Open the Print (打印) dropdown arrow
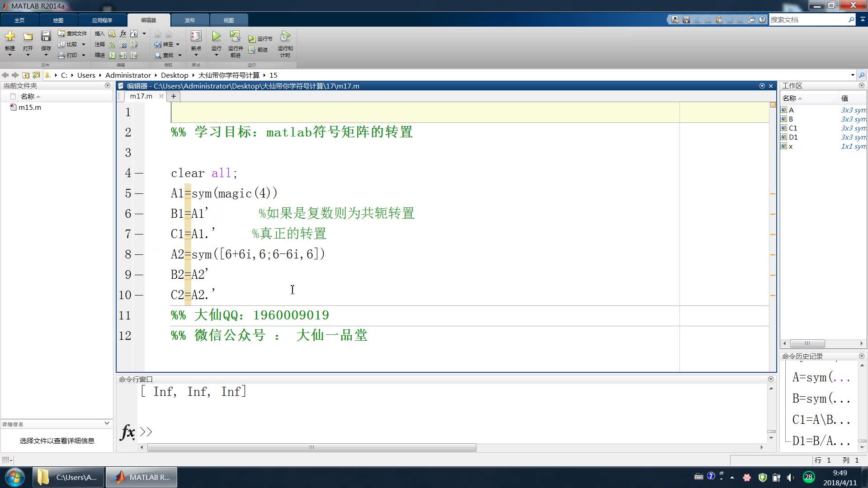Image resolution: width=868 pixels, height=488 pixels. 84,55
